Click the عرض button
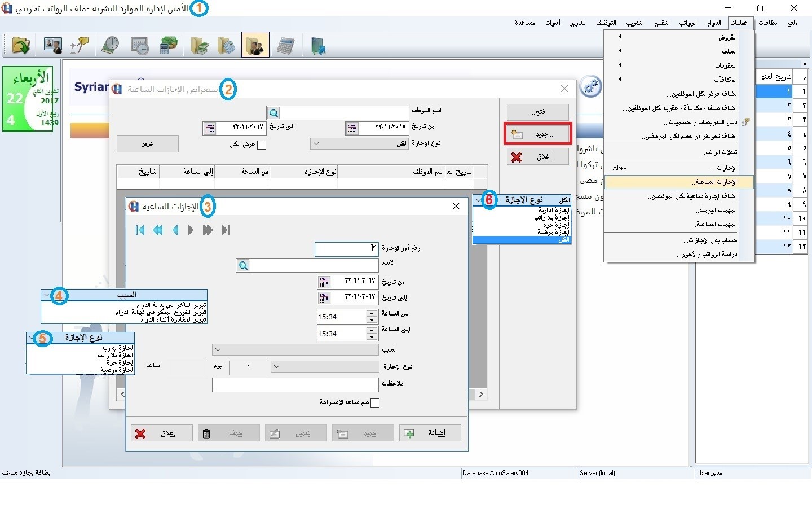This screenshot has width=812, height=508. 148,144
